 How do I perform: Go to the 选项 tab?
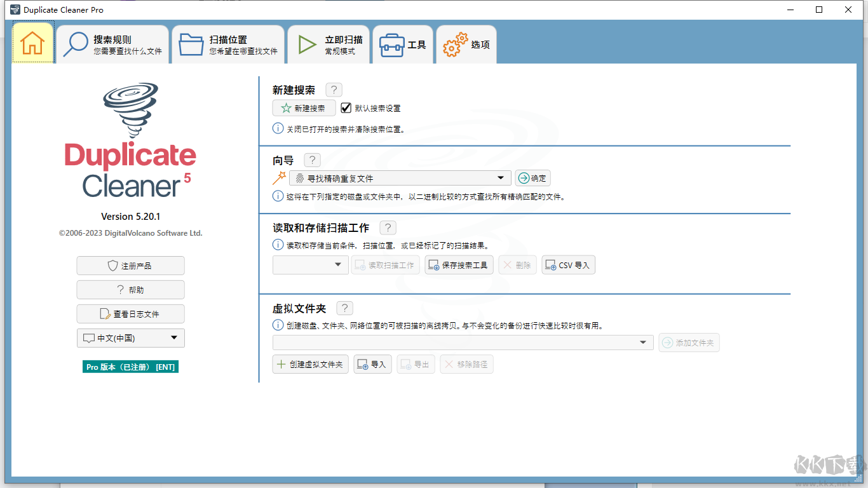pos(466,44)
